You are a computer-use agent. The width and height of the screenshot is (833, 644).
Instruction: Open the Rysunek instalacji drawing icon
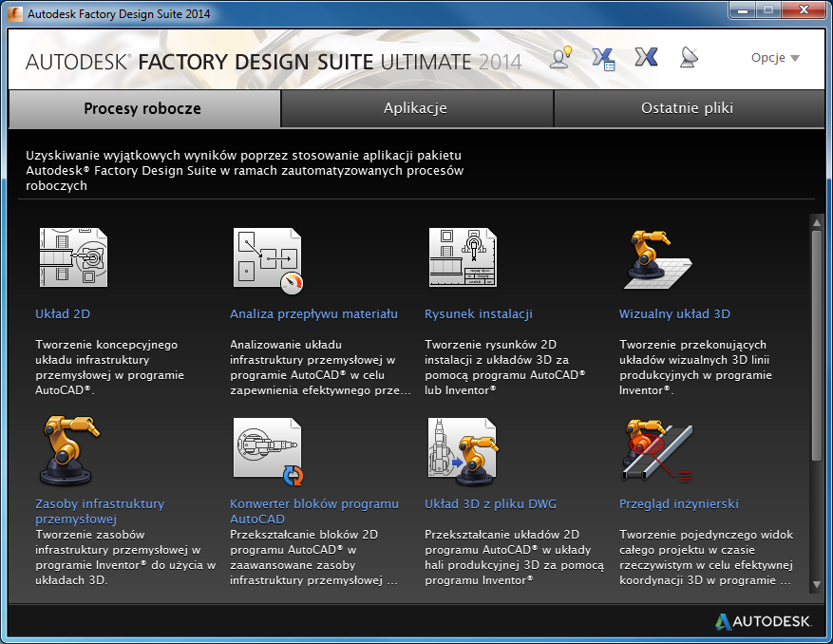click(x=463, y=257)
